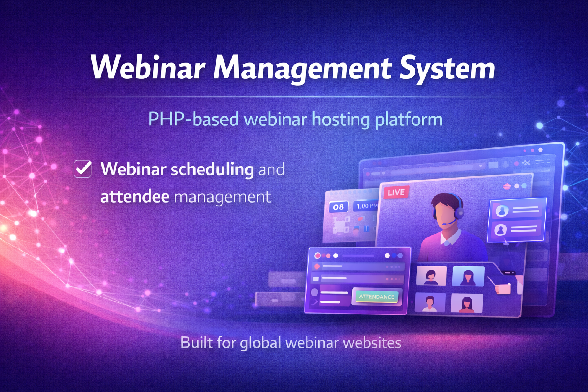Click the 'Built for global webinar websites' text
Screen dimensions: 588x392
291,343
